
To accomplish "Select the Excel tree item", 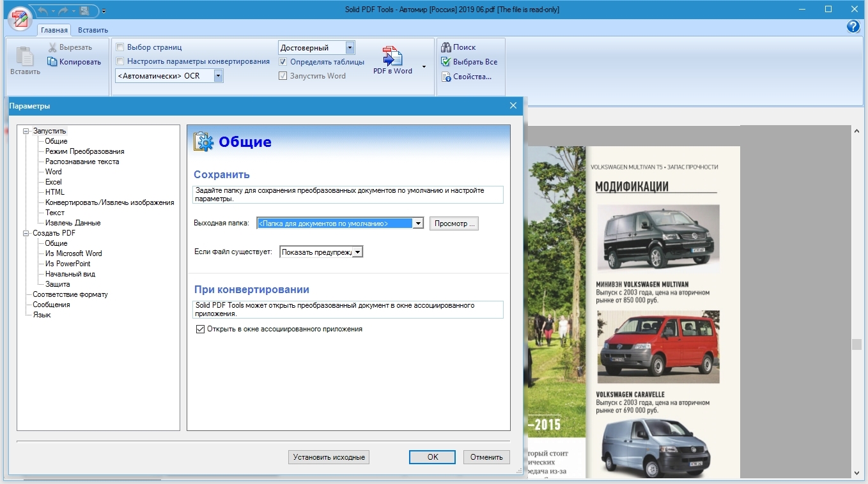I will 54,182.
